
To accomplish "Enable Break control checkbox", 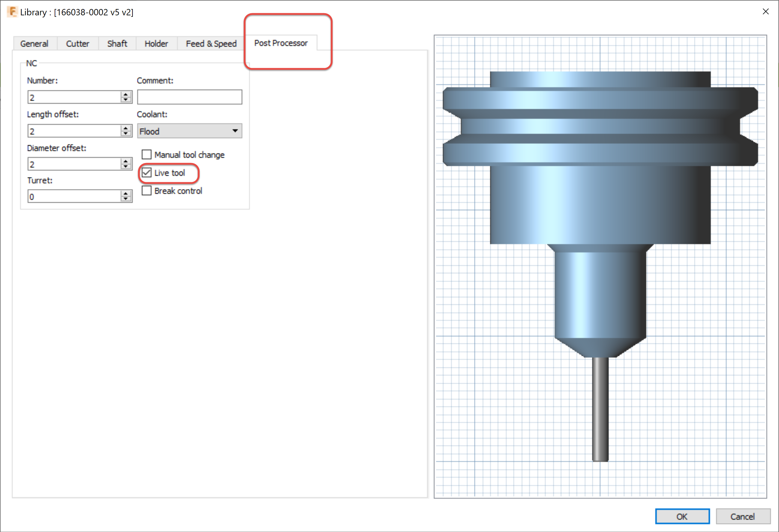I will (147, 191).
